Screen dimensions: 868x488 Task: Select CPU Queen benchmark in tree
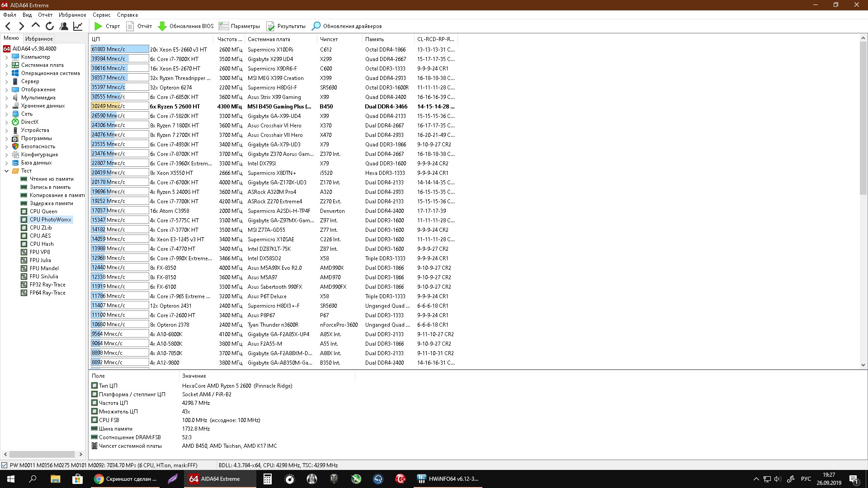43,211
